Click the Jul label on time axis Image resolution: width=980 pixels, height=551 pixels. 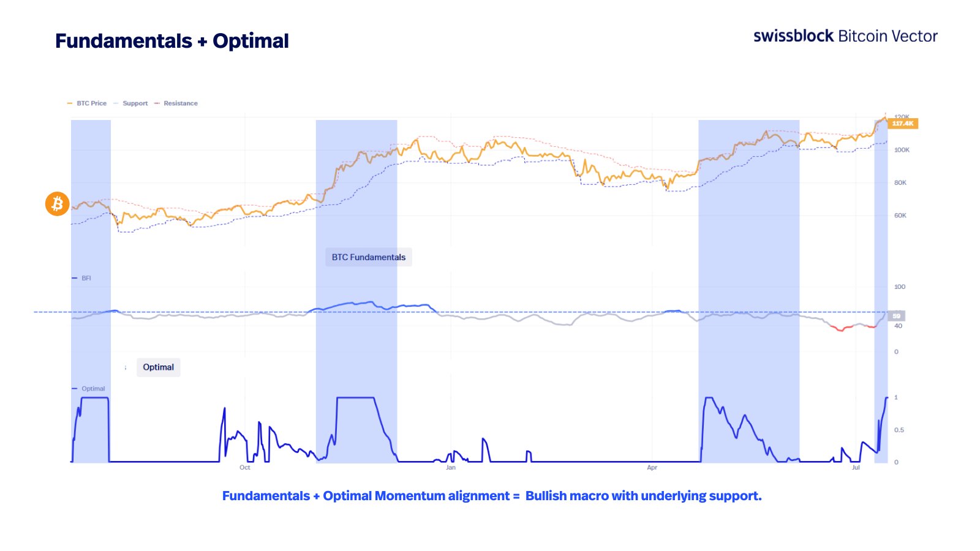[x=856, y=468]
